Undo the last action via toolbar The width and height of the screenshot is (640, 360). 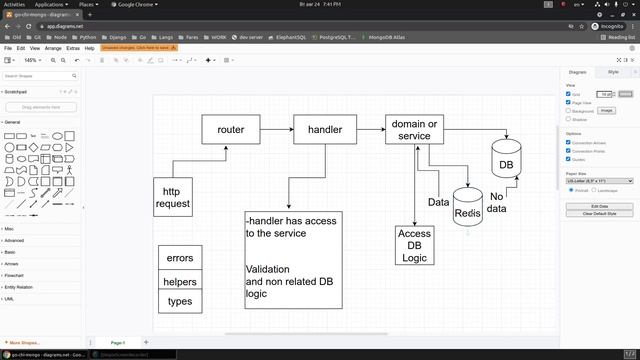[x=77, y=60]
